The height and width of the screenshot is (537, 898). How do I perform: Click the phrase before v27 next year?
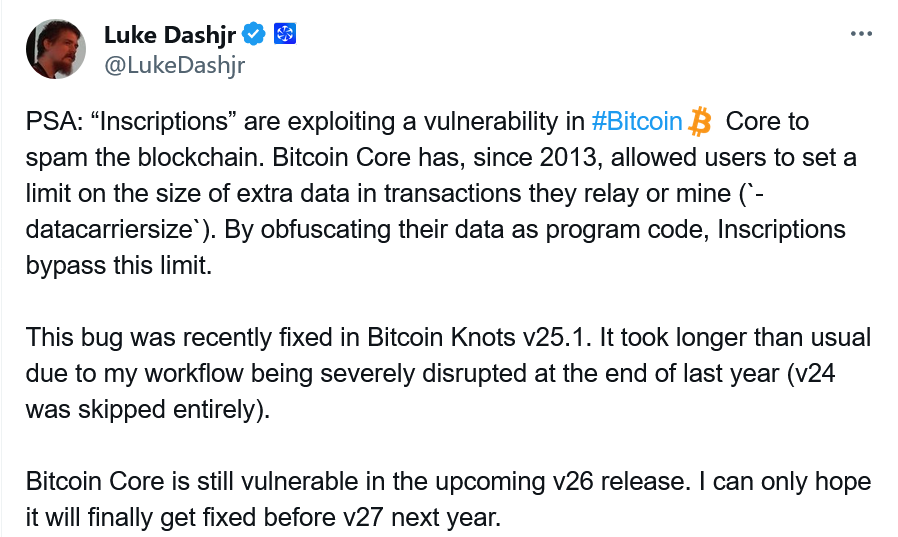click(x=383, y=518)
